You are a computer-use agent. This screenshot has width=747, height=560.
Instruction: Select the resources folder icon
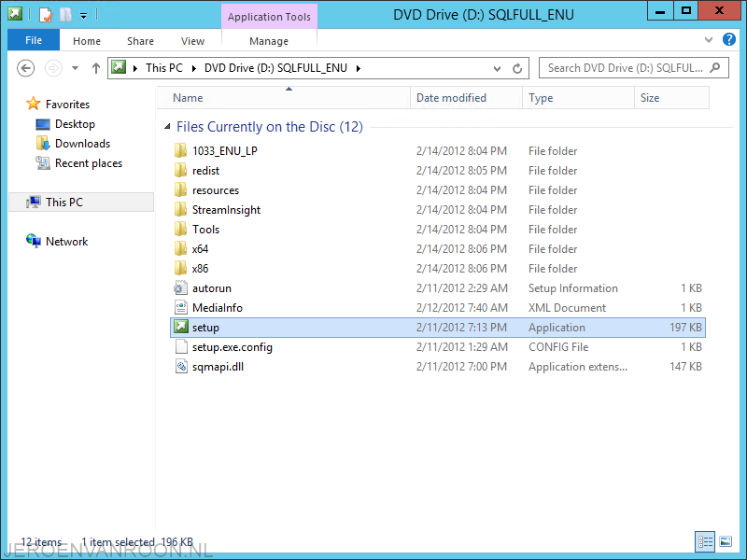point(180,189)
